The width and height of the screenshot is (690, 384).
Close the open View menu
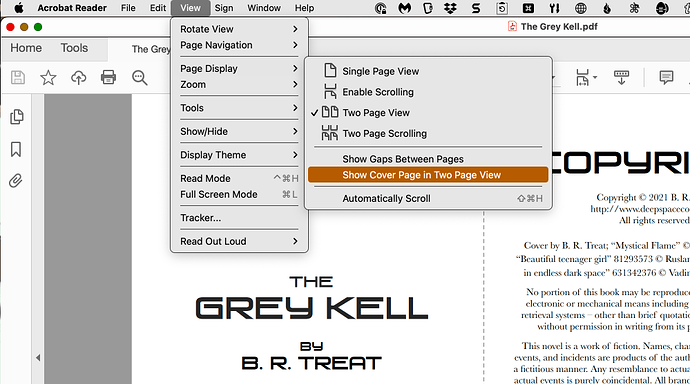(190, 8)
